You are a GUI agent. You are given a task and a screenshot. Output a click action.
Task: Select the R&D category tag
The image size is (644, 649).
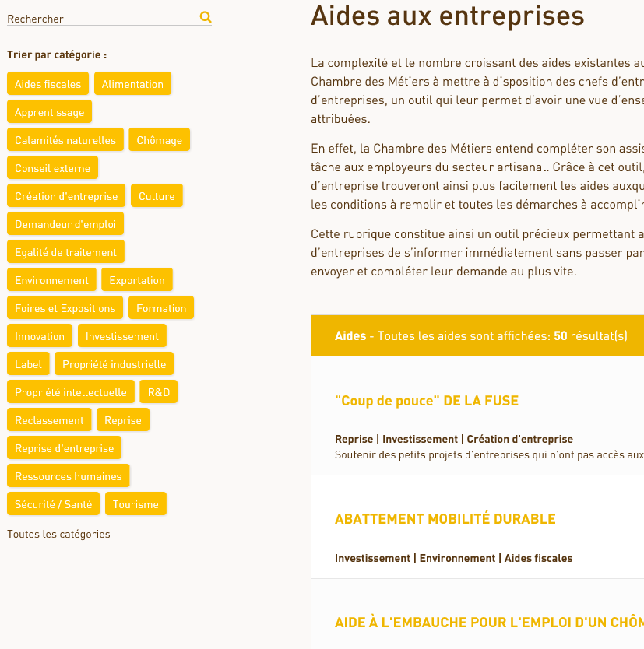coord(159,392)
